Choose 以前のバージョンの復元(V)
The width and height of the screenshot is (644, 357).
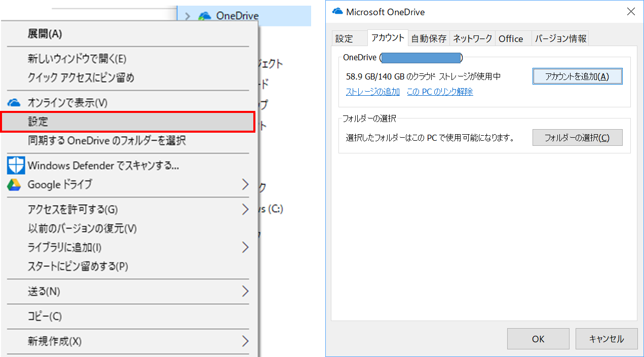coord(127,228)
